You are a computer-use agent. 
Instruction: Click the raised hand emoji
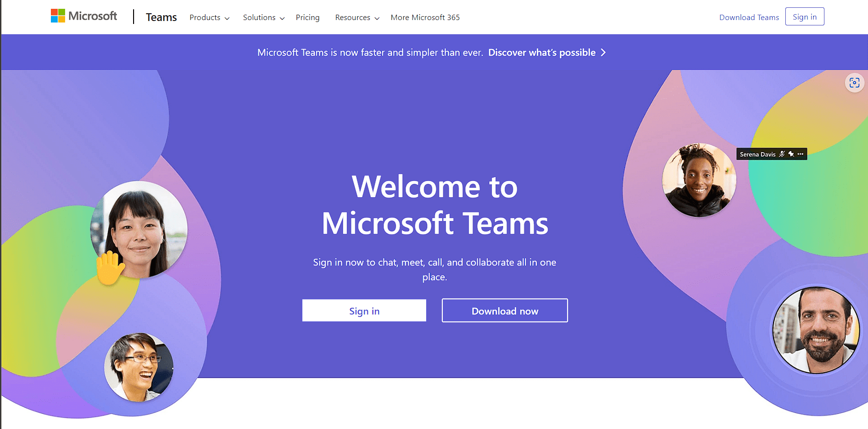(x=110, y=268)
